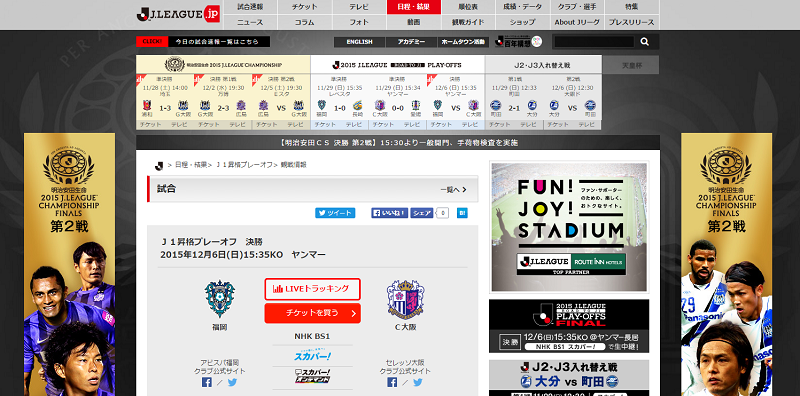Click the Avispa Fukuoka team crest
Screen dimensions: 800x396
pos(220,299)
